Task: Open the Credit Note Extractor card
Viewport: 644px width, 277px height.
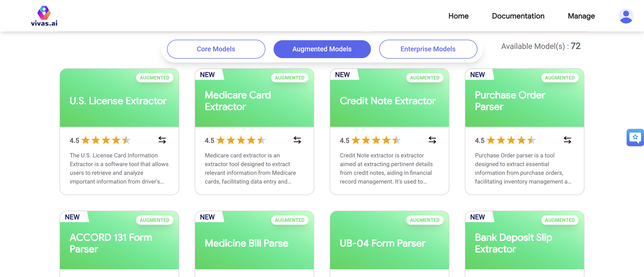Action: pyautogui.click(x=388, y=101)
